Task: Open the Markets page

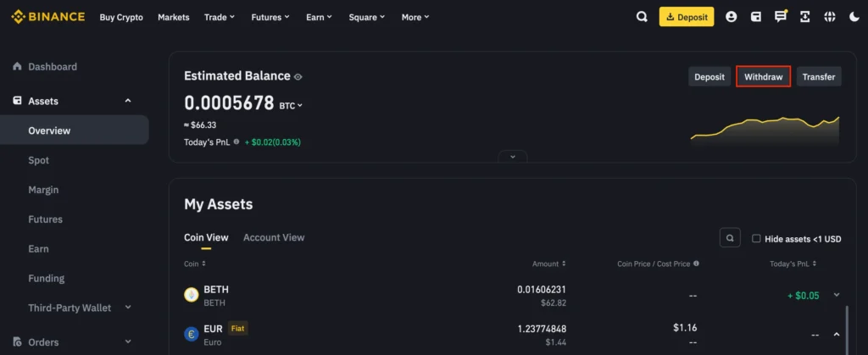Action: pyautogui.click(x=173, y=17)
